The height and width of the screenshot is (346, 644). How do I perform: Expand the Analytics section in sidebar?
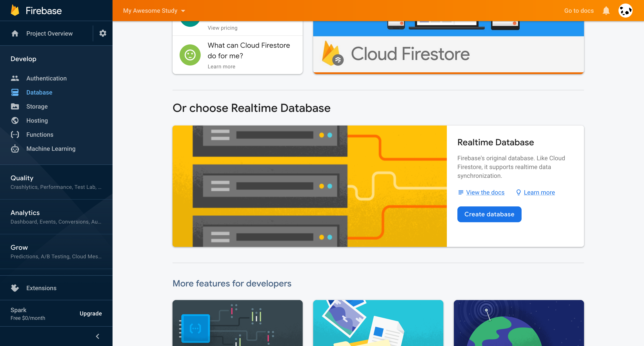25,212
